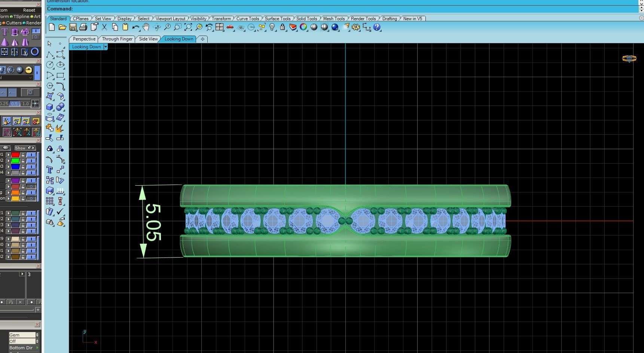Click the blue render sphere icon
Screen dimensions: 644x353
point(335,27)
